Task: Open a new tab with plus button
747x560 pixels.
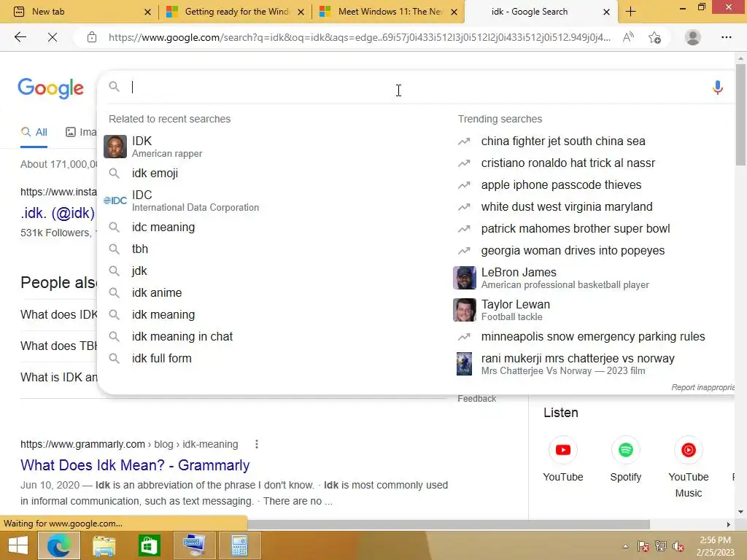Action: point(630,12)
